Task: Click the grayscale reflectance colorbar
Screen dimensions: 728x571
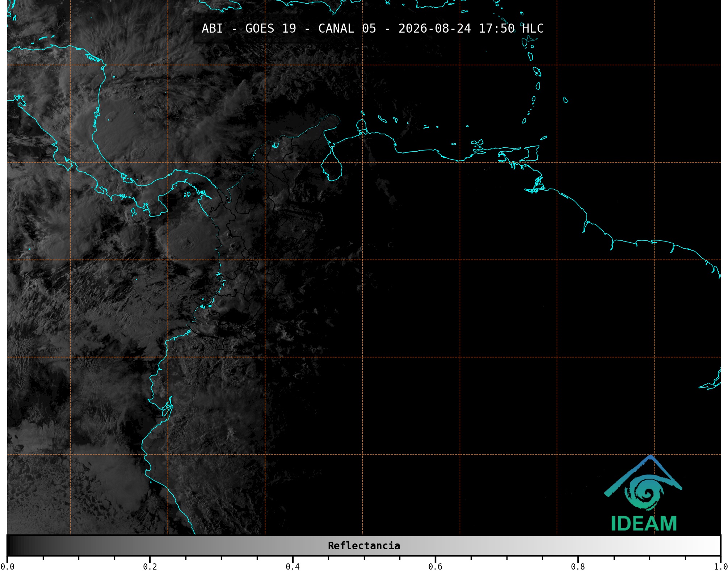Action: click(x=364, y=545)
